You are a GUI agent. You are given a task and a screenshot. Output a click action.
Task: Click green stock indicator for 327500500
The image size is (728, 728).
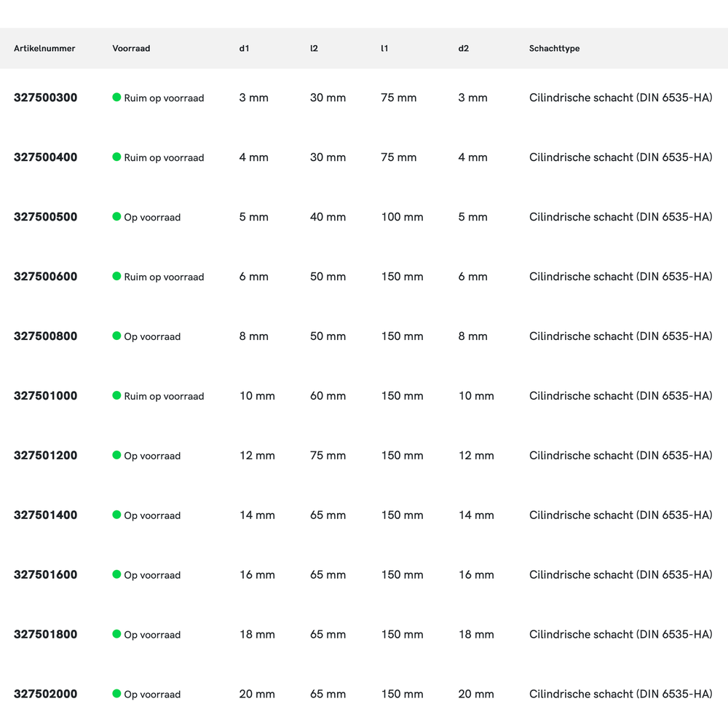[116, 216]
